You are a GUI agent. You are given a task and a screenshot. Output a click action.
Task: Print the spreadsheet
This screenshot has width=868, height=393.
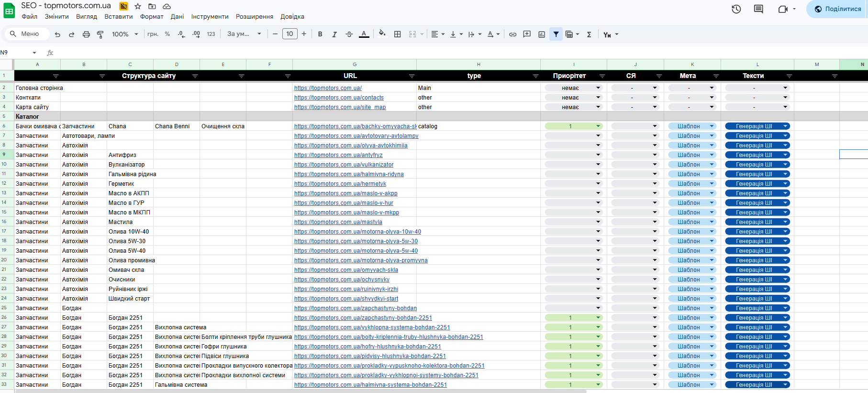[x=86, y=34]
